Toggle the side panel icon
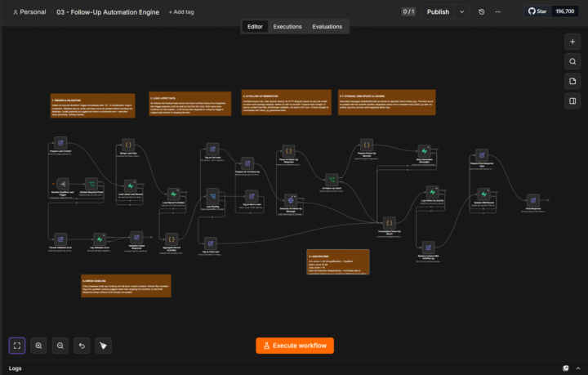The width and height of the screenshot is (588, 375). point(572,100)
